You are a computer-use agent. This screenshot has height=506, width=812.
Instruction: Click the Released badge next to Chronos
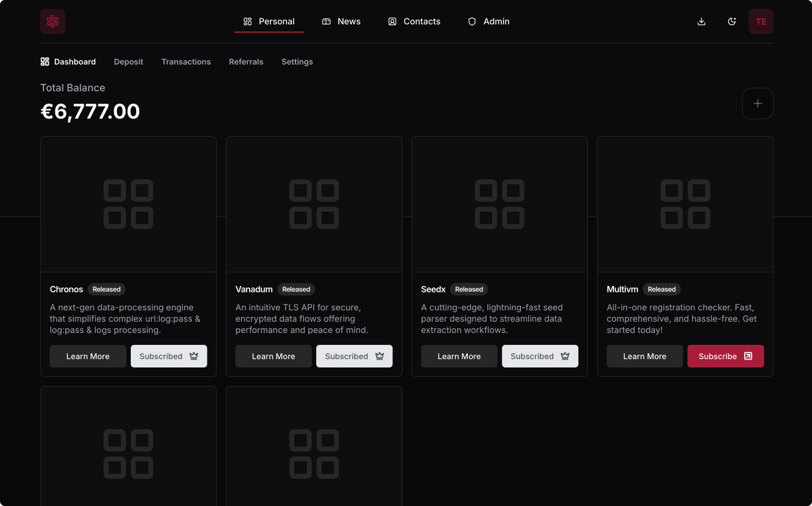(x=106, y=290)
